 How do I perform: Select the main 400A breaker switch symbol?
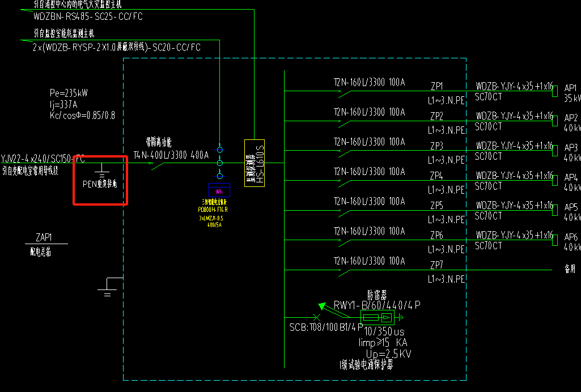coord(157,165)
